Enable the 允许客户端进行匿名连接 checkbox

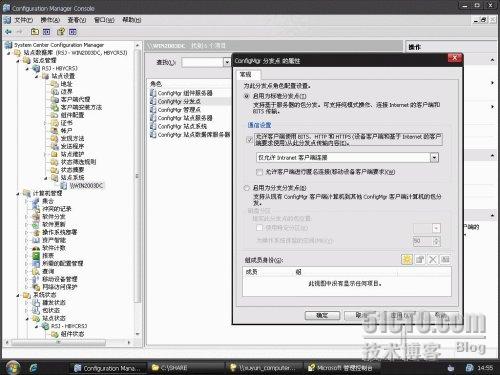pos(259,172)
